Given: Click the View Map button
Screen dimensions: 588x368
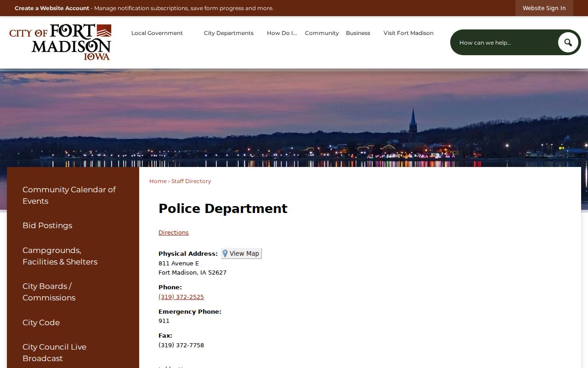Looking at the screenshot, I should pos(241,253).
